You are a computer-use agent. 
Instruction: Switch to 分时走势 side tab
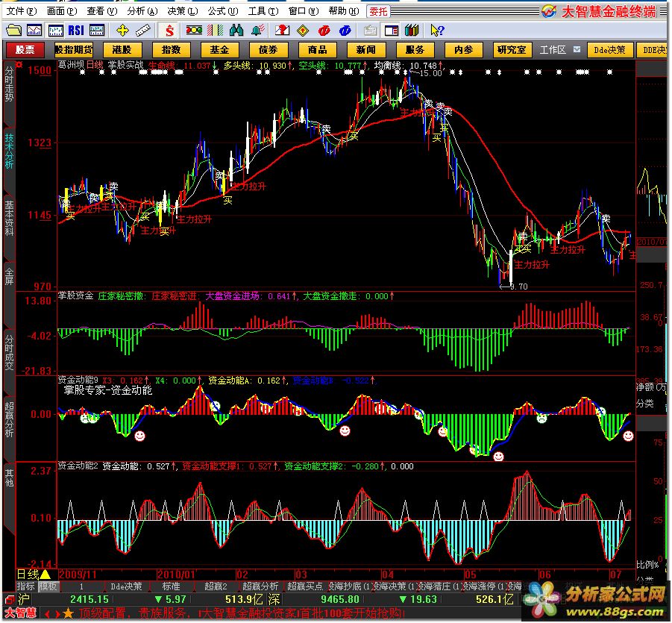[x=9, y=83]
